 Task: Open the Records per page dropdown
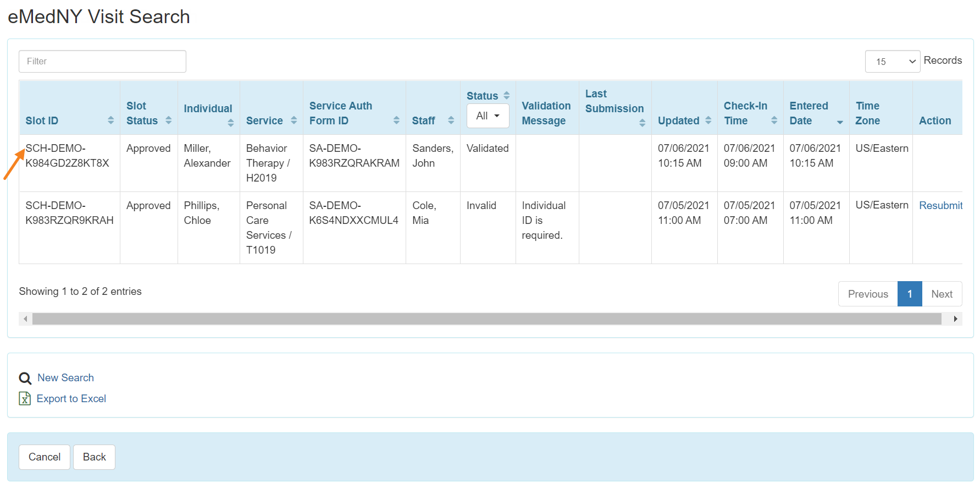pyautogui.click(x=892, y=62)
